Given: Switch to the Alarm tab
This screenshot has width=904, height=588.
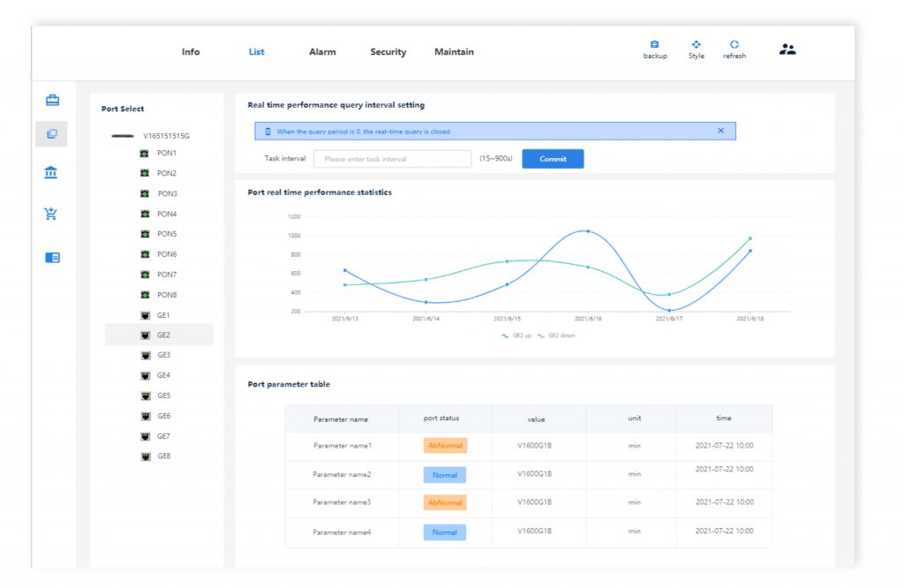Looking at the screenshot, I should coord(322,51).
